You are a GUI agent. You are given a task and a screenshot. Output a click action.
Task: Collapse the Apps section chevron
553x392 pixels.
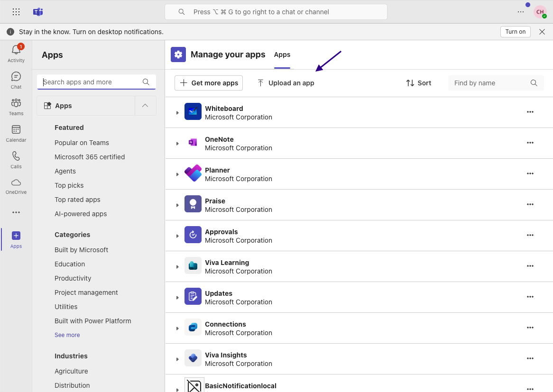[145, 106]
